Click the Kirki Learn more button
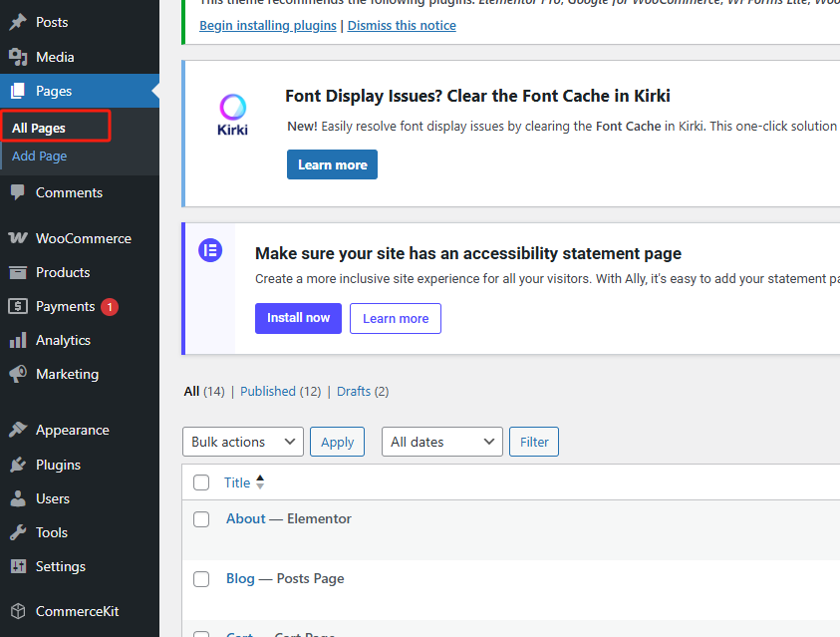The width and height of the screenshot is (840, 637). tap(332, 164)
